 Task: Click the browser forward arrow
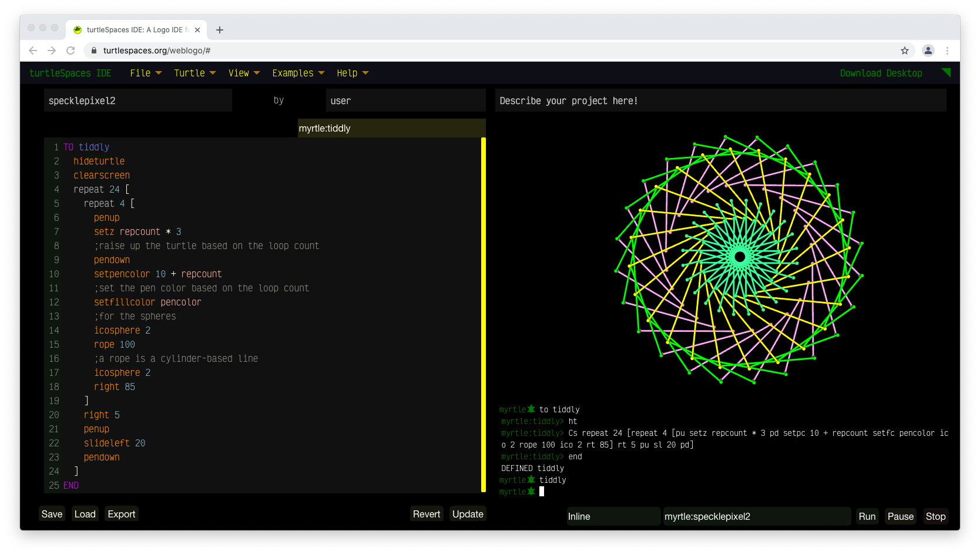pyautogui.click(x=52, y=51)
